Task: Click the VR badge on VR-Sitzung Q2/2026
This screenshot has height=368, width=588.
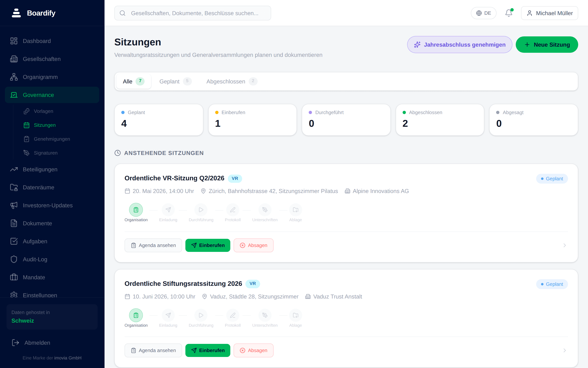Action: tap(235, 178)
